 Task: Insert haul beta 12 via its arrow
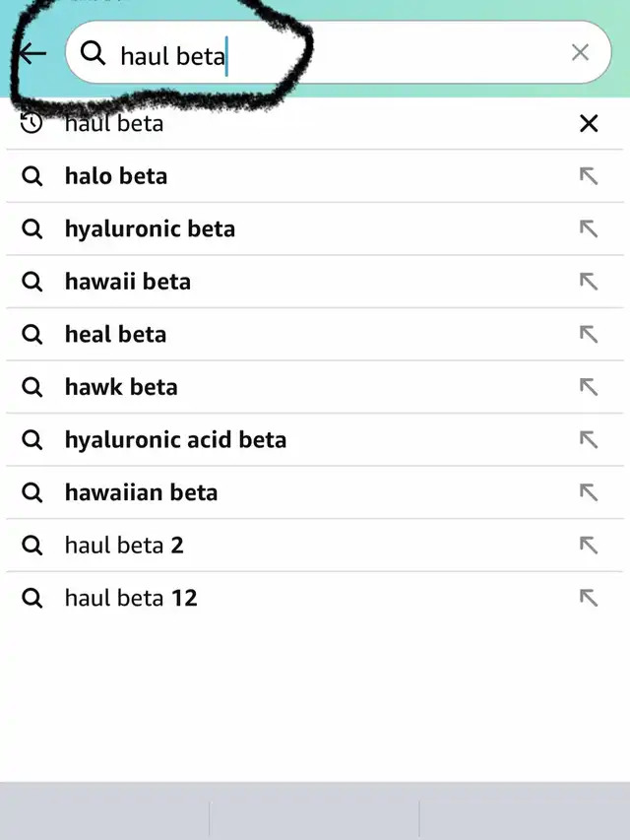(589, 598)
